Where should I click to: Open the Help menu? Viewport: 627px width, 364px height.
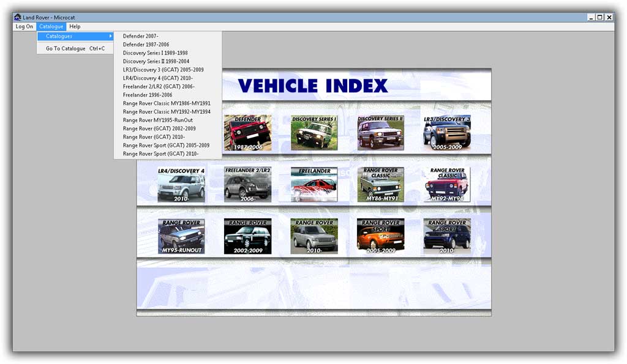tap(75, 26)
